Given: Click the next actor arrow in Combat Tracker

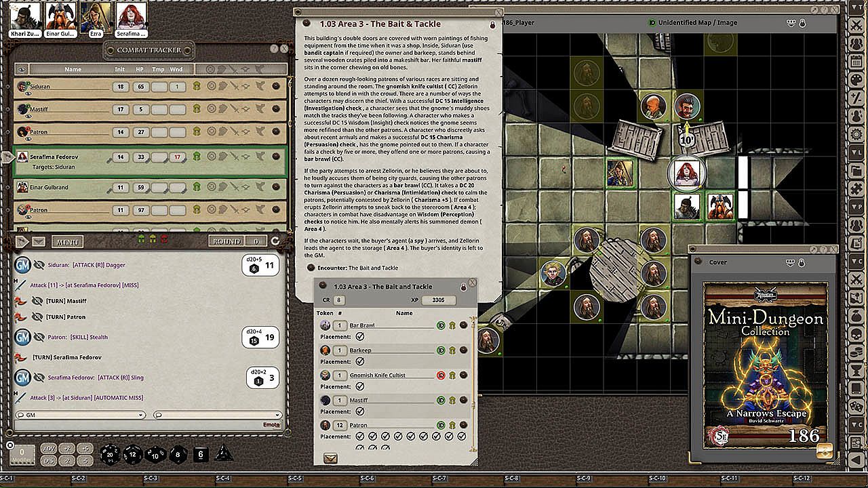Looking at the screenshot, I should click(x=22, y=241).
